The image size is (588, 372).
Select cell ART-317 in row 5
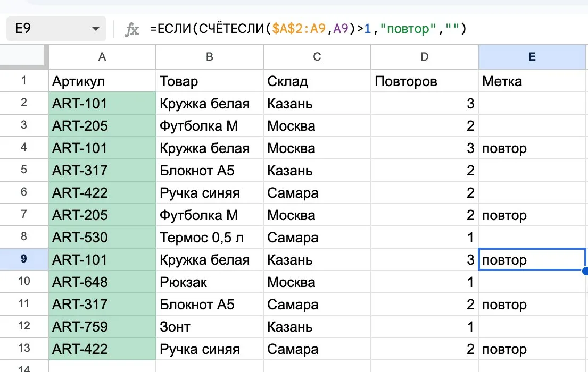(x=102, y=170)
